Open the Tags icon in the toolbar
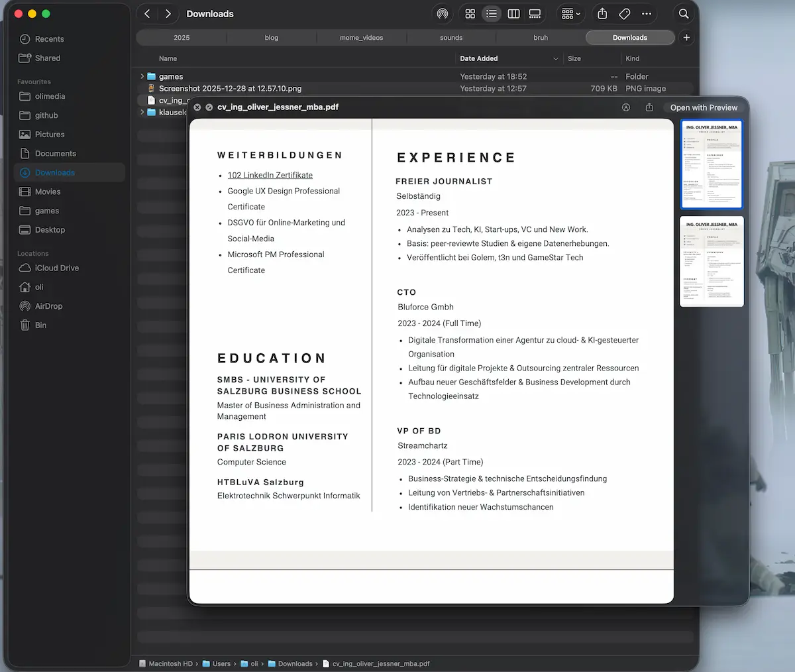Viewport: 795px width, 672px height. coord(623,13)
